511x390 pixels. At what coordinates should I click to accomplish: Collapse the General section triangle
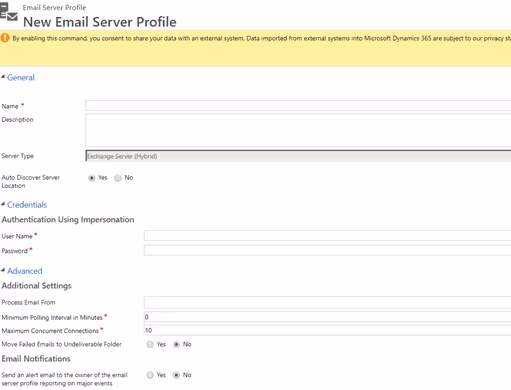(x=3, y=77)
